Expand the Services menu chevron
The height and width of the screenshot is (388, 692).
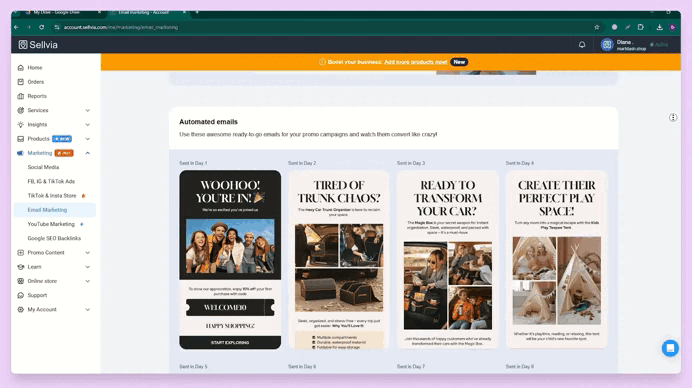click(x=87, y=110)
